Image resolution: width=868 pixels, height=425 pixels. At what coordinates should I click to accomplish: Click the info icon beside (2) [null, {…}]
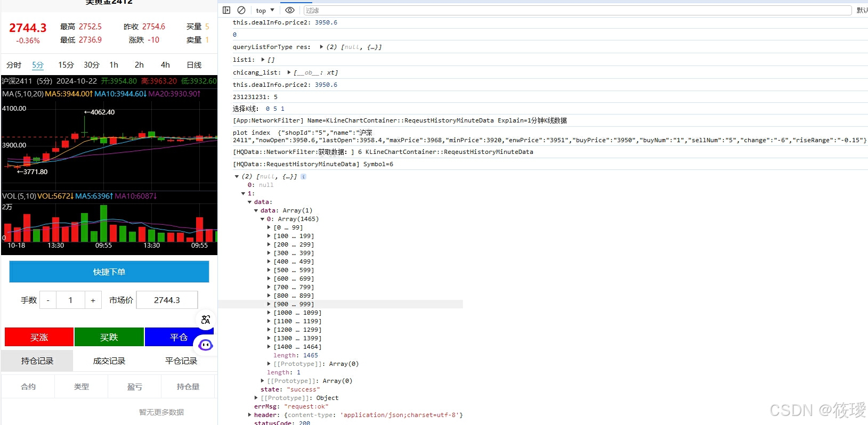[303, 176]
